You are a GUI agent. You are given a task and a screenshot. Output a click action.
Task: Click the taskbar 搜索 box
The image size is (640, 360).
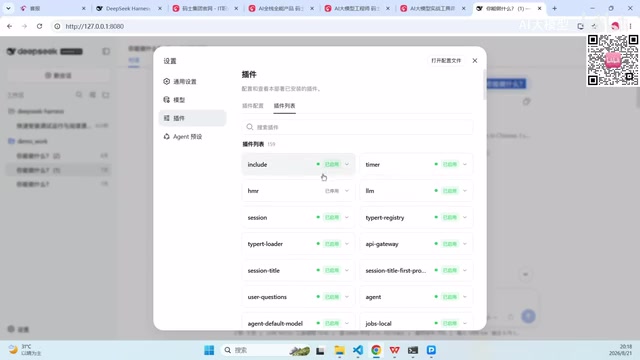tap(254, 350)
